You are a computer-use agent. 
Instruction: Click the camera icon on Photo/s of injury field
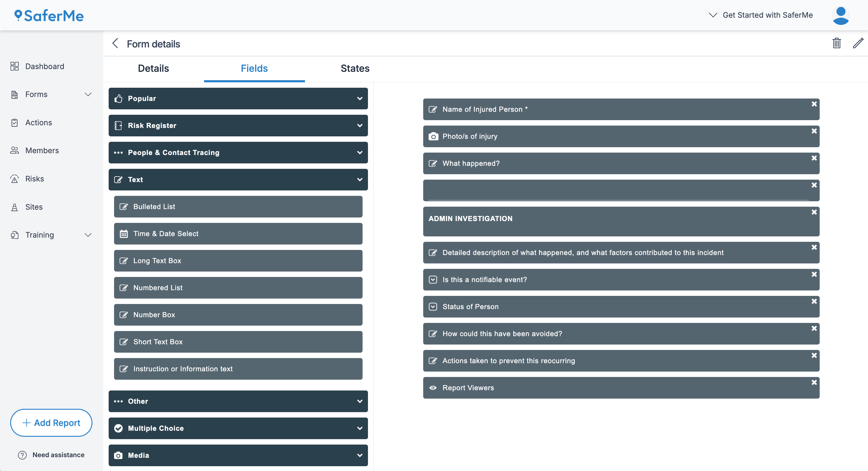pos(433,136)
